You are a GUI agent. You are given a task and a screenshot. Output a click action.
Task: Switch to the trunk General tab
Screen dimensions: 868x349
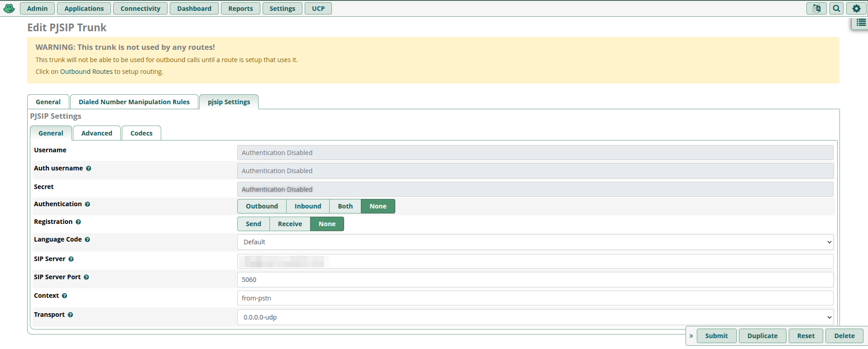coord(48,102)
